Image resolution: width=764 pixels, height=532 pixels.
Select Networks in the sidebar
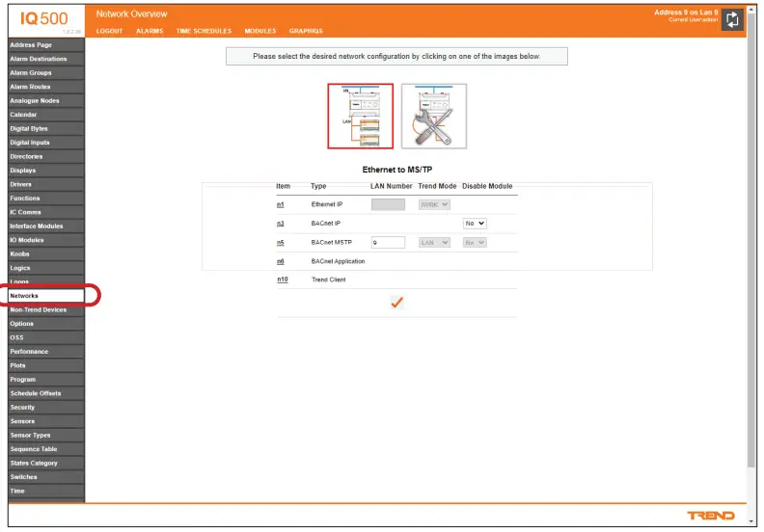coord(46,296)
